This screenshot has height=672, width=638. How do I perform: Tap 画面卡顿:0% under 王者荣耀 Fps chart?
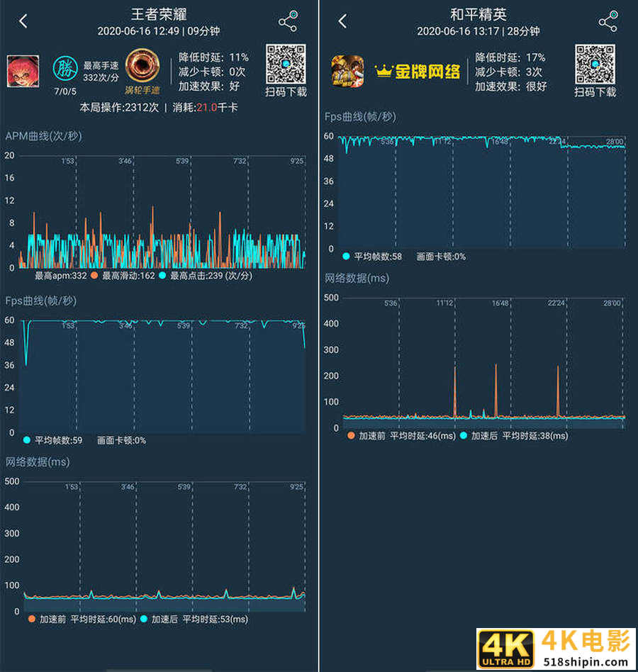point(121,440)
